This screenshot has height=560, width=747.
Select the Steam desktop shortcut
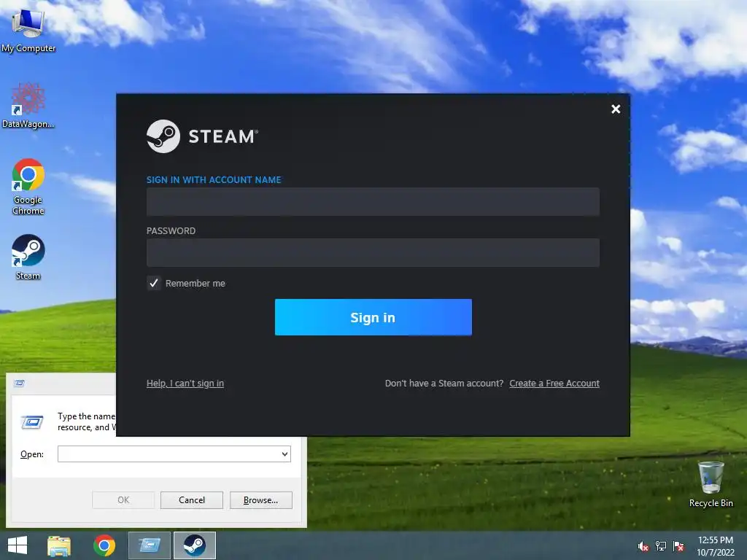[x=28, y=257]
